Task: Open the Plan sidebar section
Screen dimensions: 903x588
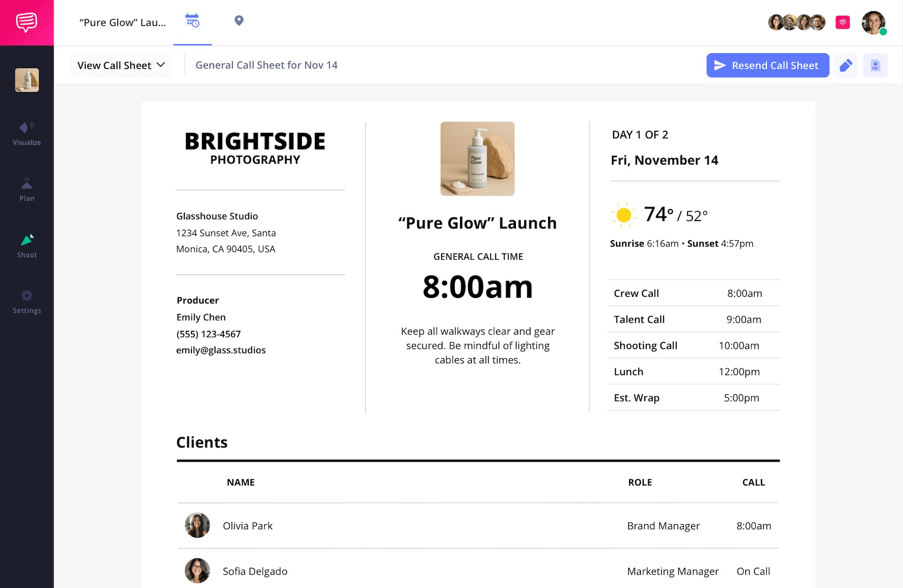Action: [x=27, y=190]
